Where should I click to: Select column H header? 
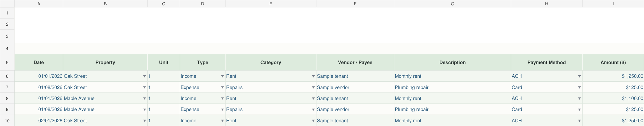point(547,4)
